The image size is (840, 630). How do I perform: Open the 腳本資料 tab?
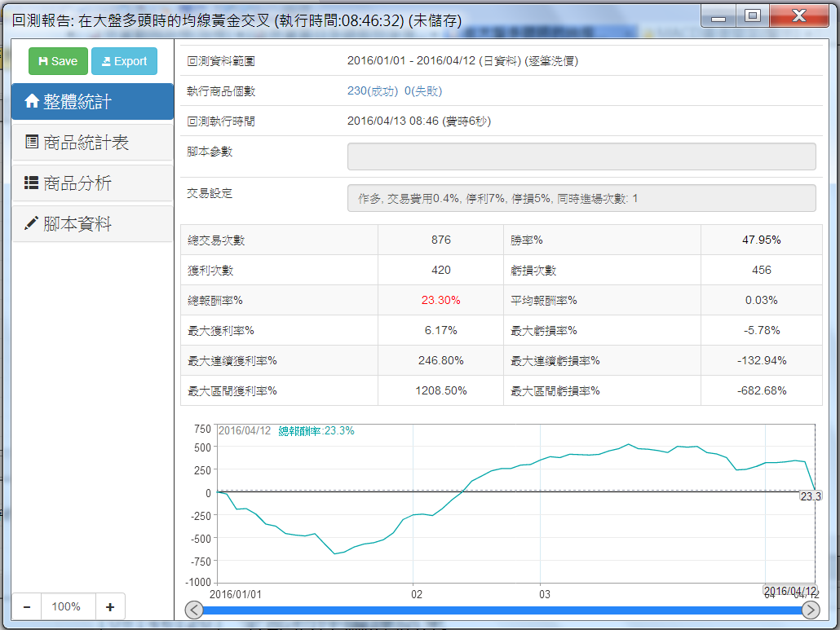tap(92, 224)
